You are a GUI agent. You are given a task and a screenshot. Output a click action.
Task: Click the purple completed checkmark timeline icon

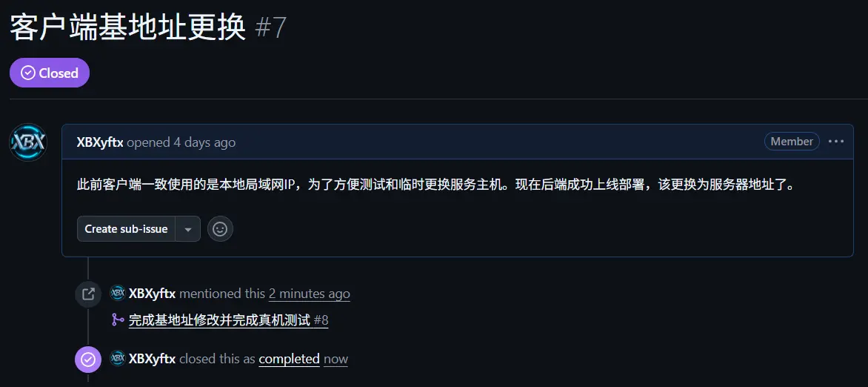click(x=88, y=360)
